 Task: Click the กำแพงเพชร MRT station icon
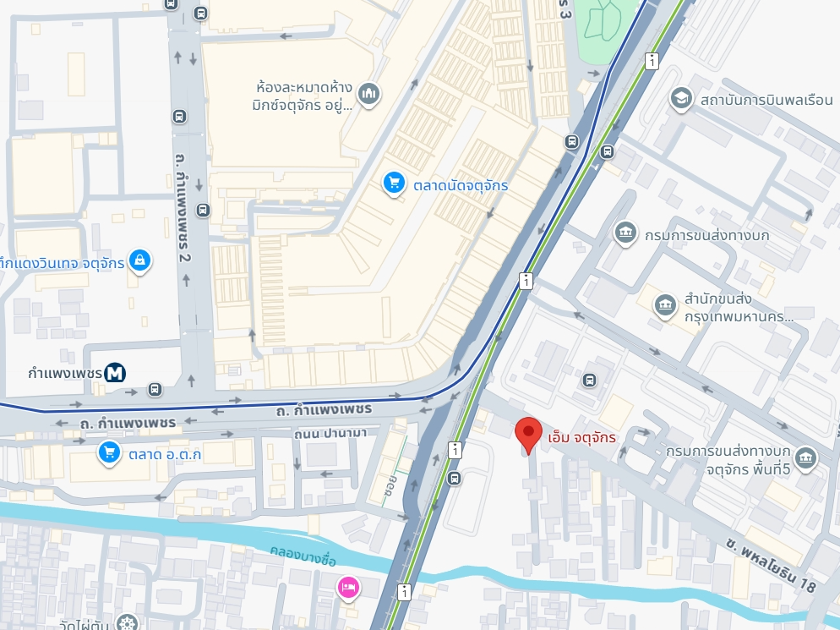point(115,373)
